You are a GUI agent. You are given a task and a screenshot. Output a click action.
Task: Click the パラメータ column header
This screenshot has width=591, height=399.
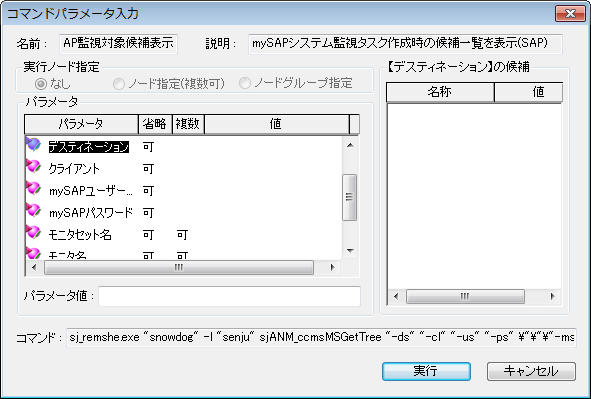coord(81,124)
